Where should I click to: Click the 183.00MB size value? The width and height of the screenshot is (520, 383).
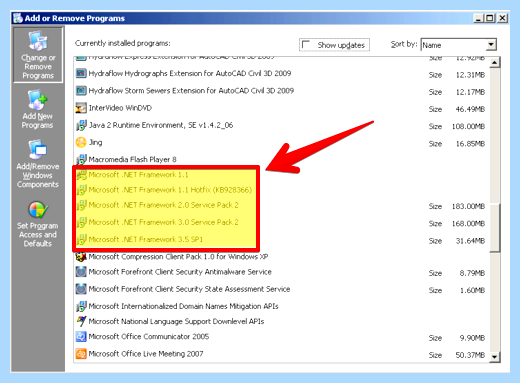468,206
